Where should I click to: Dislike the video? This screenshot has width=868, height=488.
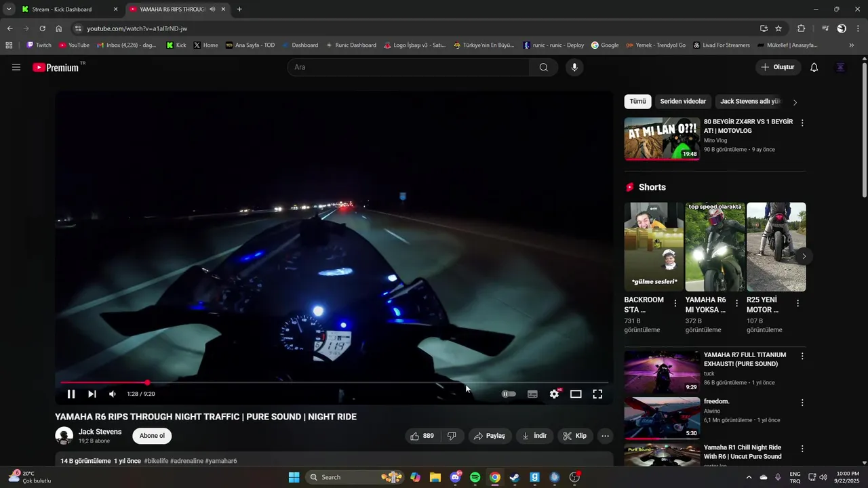click(452, 436)
